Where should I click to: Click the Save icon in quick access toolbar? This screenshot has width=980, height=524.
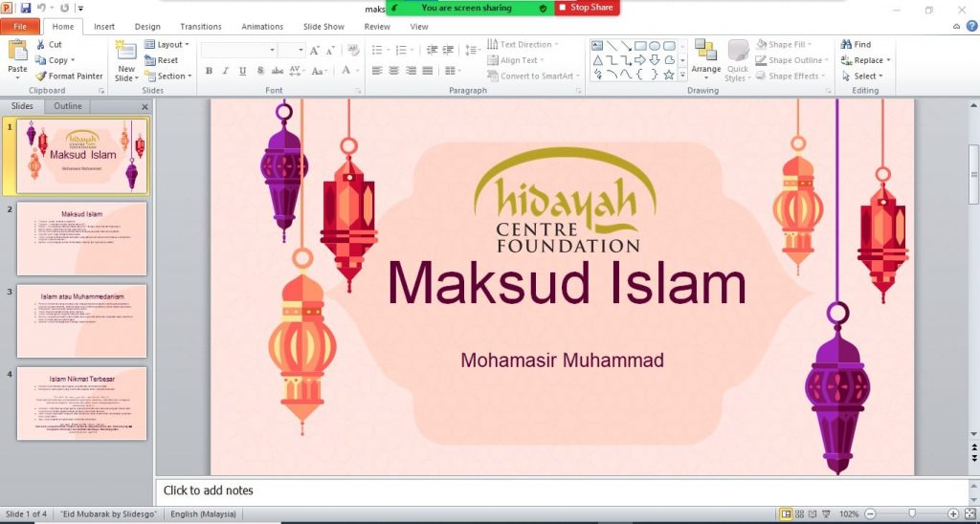point(26,8)
